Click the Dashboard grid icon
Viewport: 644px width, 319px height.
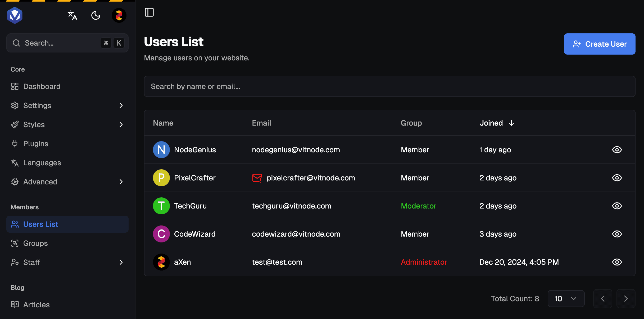point(15,86)
